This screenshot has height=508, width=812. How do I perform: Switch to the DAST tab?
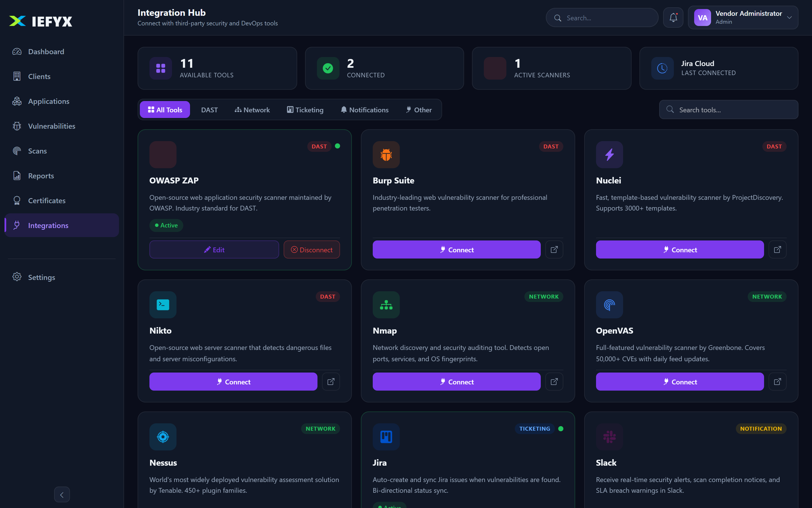(209, 110)
